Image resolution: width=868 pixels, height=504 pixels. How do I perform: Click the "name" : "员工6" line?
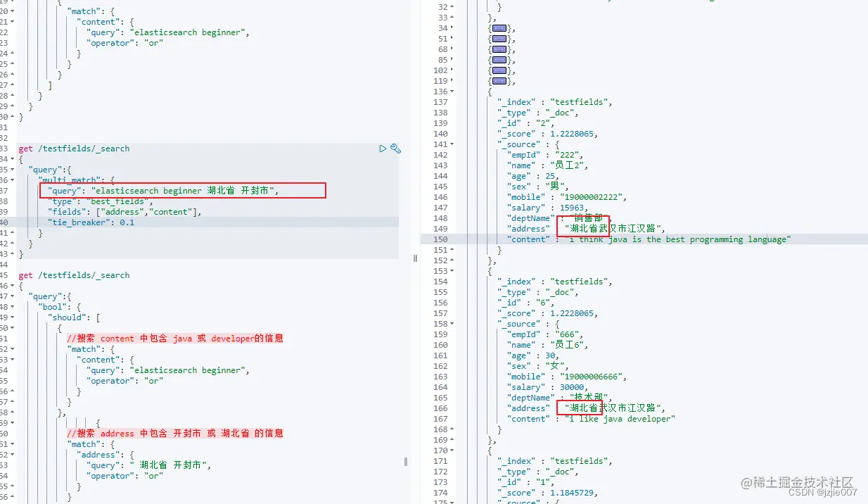547,345
